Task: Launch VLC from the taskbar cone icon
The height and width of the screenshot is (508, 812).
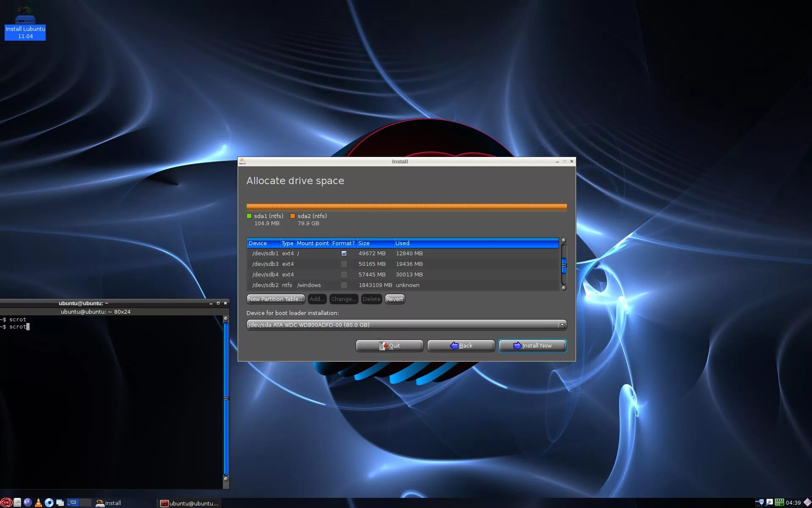Action: [x=38, y=502]
